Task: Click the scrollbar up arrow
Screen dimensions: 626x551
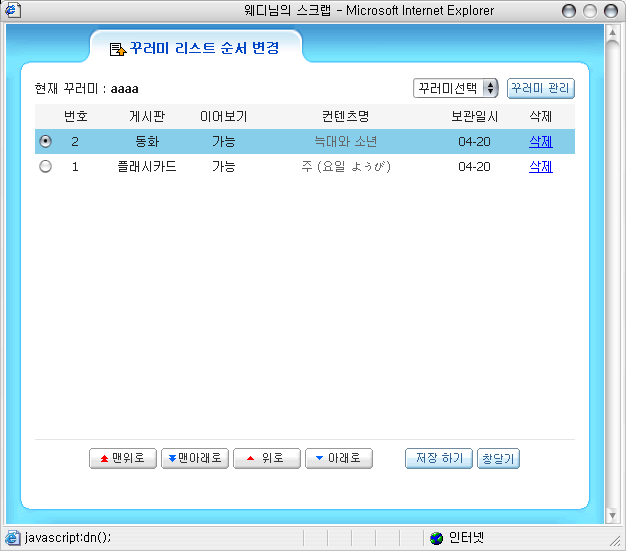Action: click(x=615, y=30)
